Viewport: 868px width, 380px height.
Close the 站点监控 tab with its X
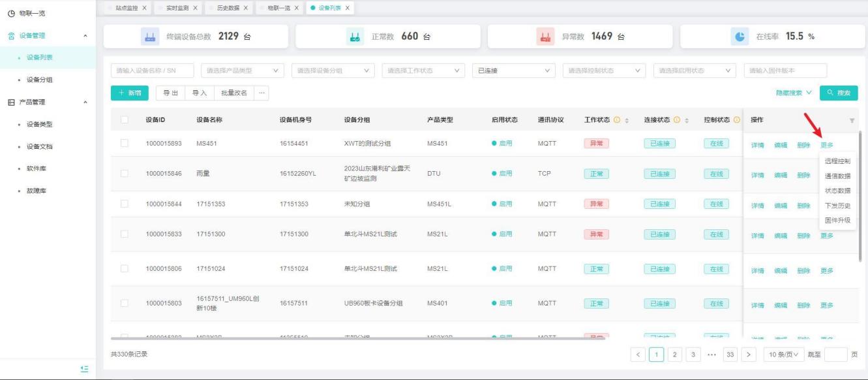click(143, 8)
